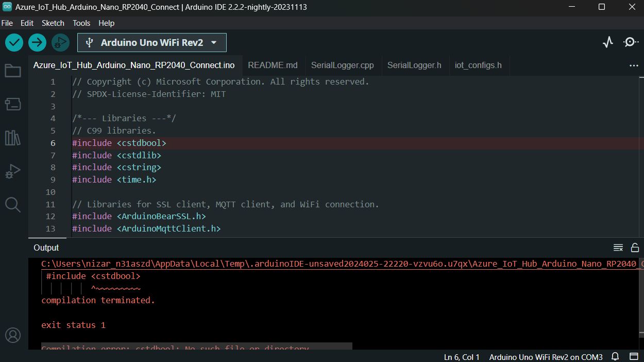This screenshot has width=644, height=362.
Task: Toggle the bottom panel icon in status bar
Action: tap(634, 356)
